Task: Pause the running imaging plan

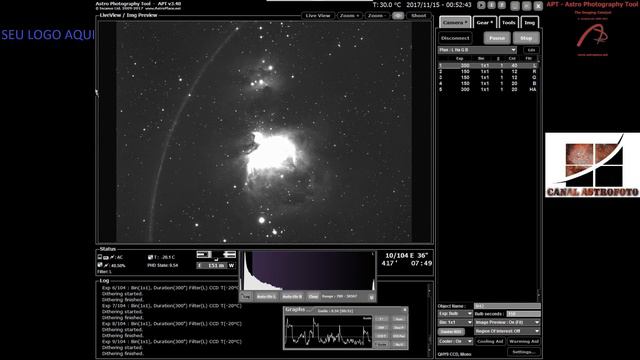Action: [497, 38]
